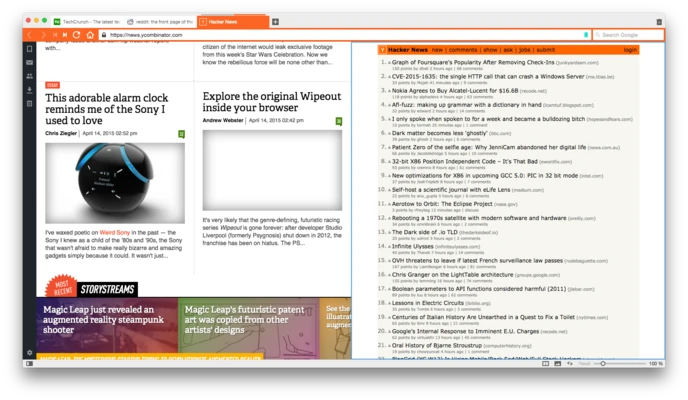The image size is (688, 400).
Task: Go to the home page
Action: [90, 35]
